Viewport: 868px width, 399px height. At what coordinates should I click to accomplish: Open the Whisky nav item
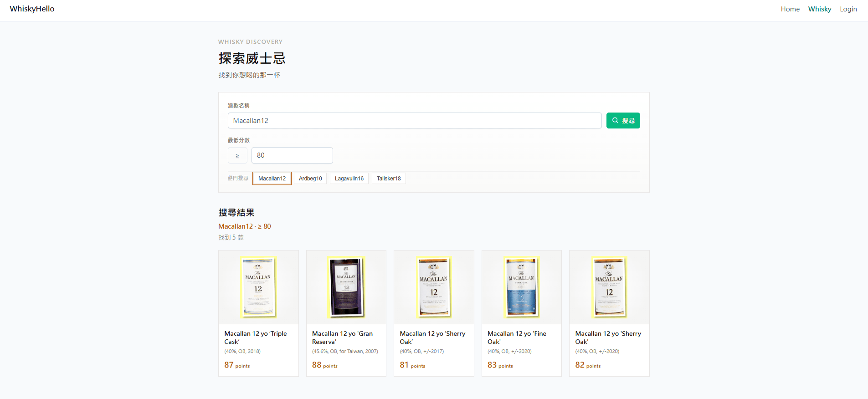[x=819, y=9]
